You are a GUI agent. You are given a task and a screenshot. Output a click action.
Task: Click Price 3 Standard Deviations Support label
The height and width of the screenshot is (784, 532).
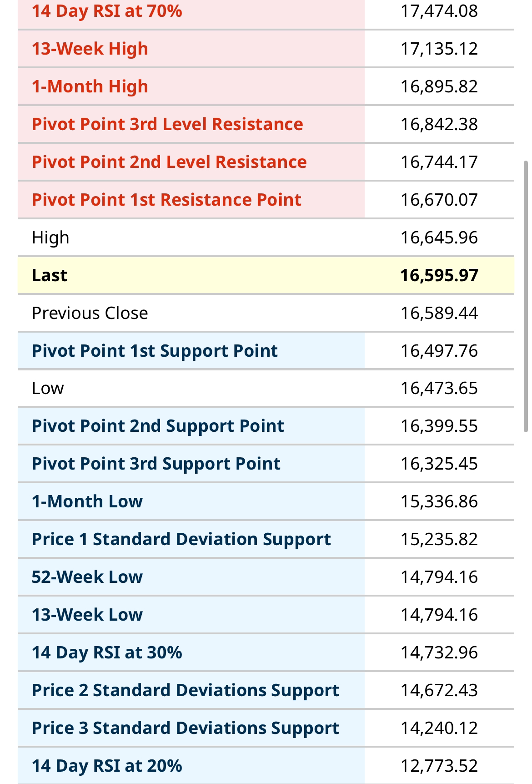(185, 728)
